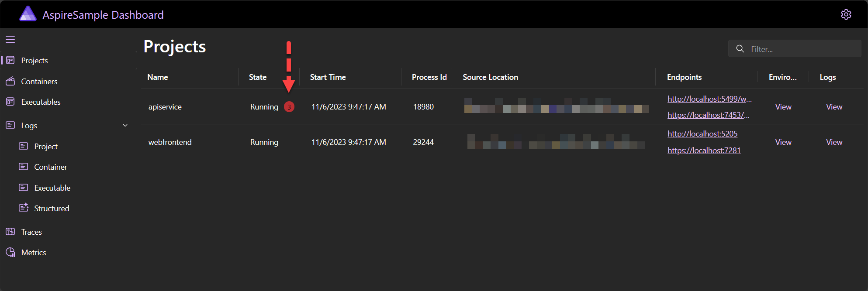Click the Metrics sidebar icon
This screenshot has height=291, width=868.
[x=10, y=252]
